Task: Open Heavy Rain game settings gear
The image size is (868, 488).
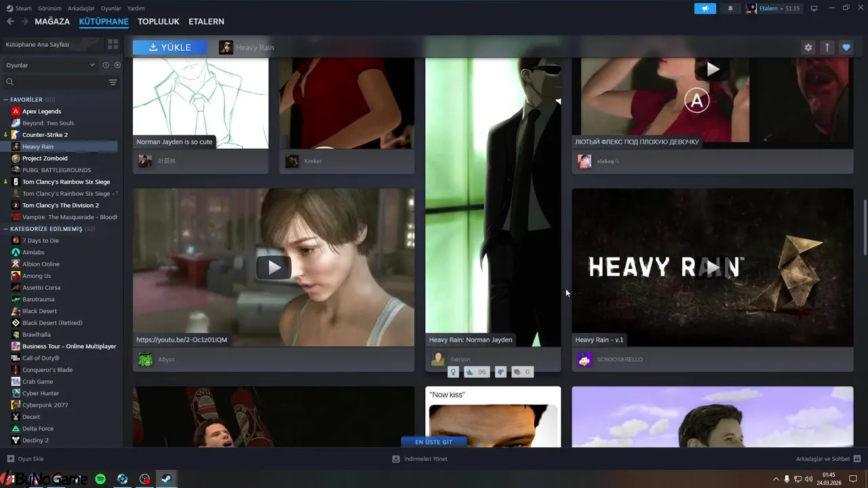Action: (808, 47)
